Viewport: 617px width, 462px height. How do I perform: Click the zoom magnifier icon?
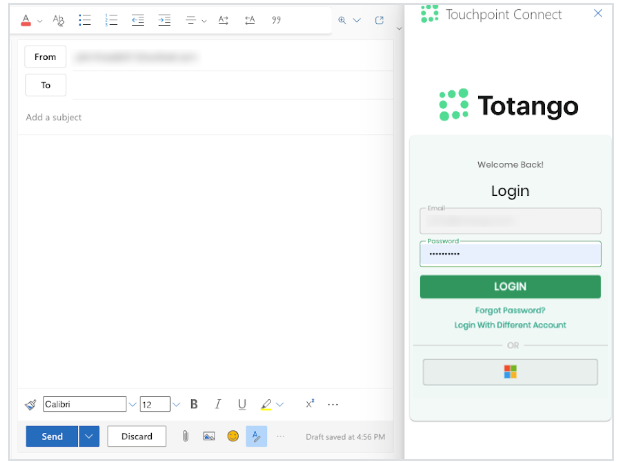click(342, 20)
